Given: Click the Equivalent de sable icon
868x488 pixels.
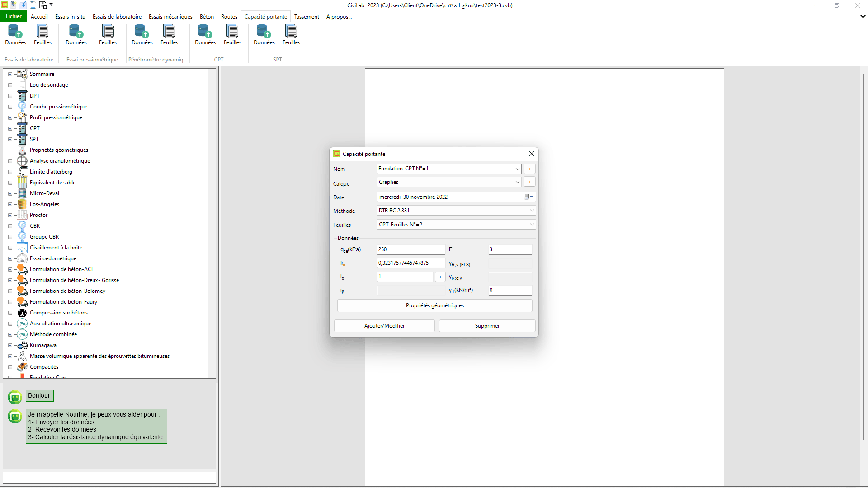Looking at the screenshot, I should [22, 183].
